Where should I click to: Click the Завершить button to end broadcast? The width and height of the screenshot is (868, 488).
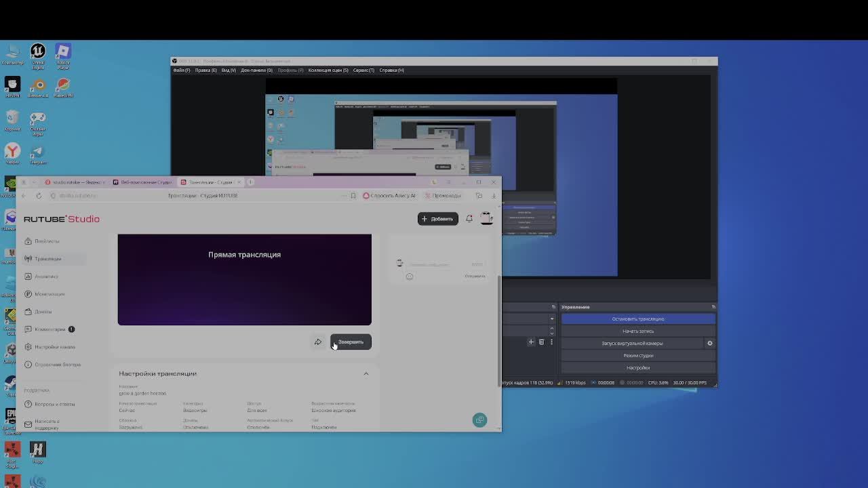[351, 342]
